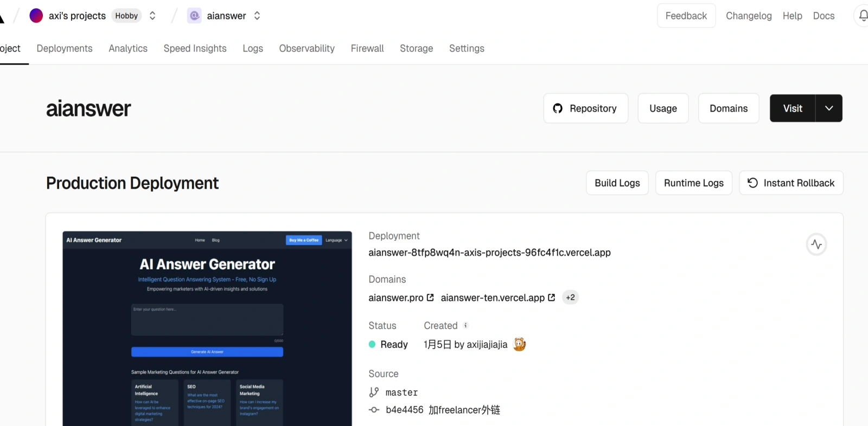Open Build Logs

(617, 183)
